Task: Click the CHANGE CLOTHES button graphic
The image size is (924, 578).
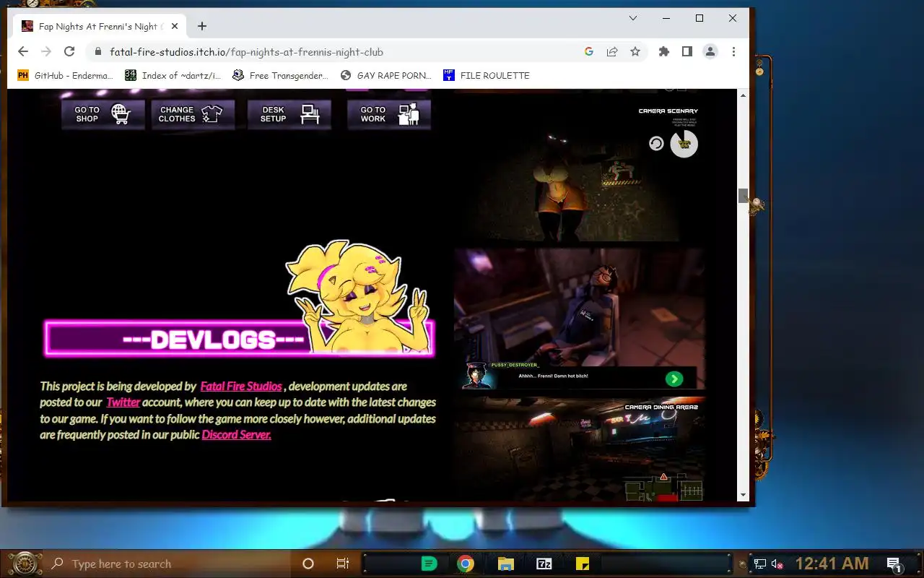Action: tap(193, 114)
